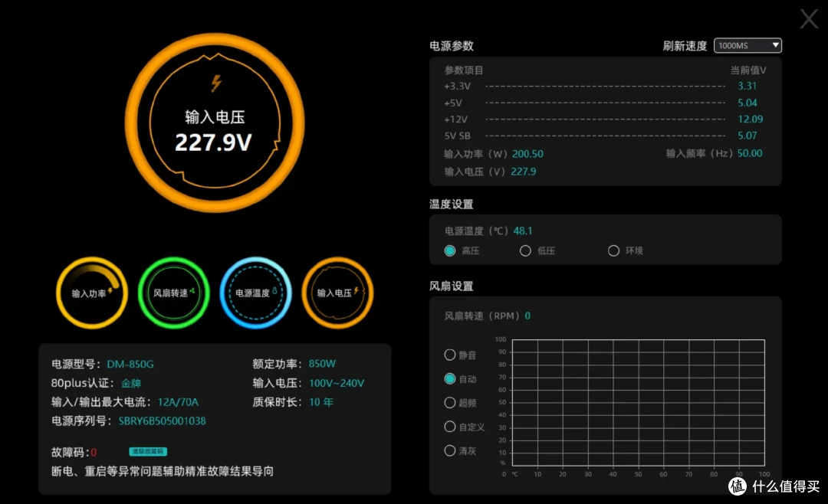This screenshot has width=828, height=504.
Task: Select the 输入功率 circular gauge icon
Action: tap(92, 293)
